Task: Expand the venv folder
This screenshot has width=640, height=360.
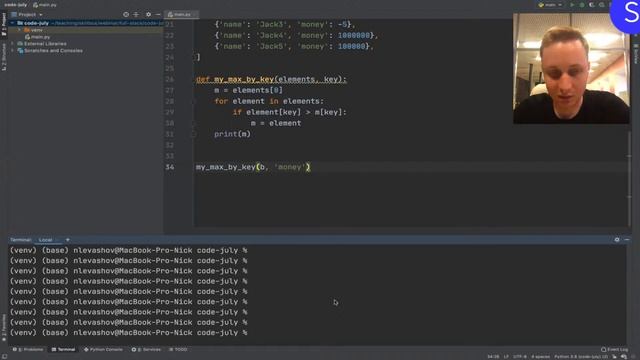Action: click(x=19, y=30)
